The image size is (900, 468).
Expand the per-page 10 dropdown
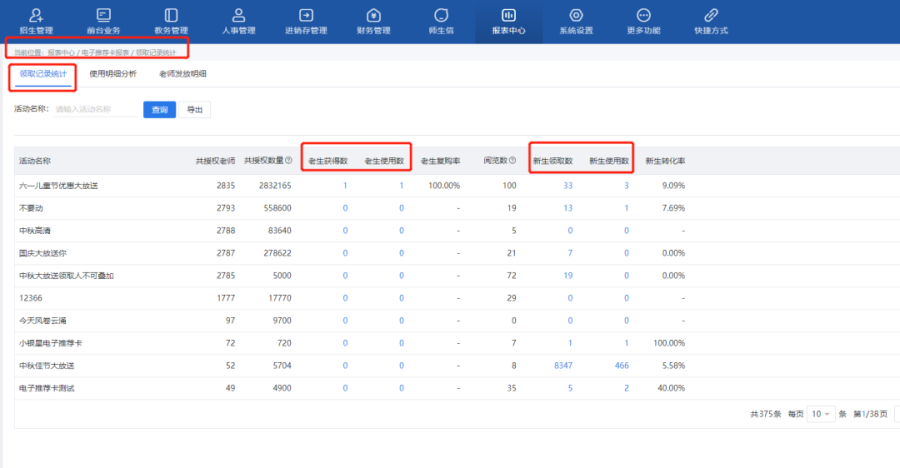click(x=821, y=413)
